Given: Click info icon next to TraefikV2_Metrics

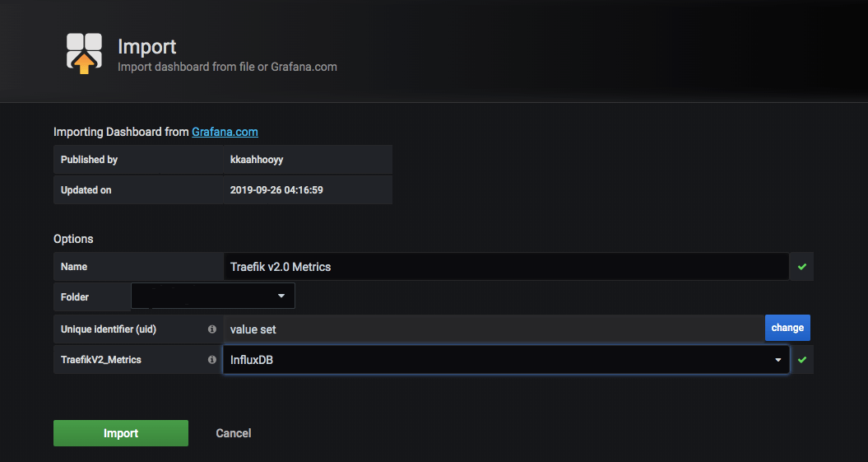Looking at the screenshot, I should tap(212, 360).
